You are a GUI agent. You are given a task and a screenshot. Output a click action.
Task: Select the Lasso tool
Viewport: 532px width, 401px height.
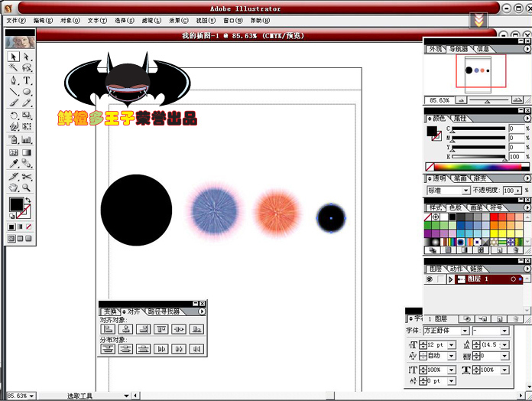pos(27,67)
